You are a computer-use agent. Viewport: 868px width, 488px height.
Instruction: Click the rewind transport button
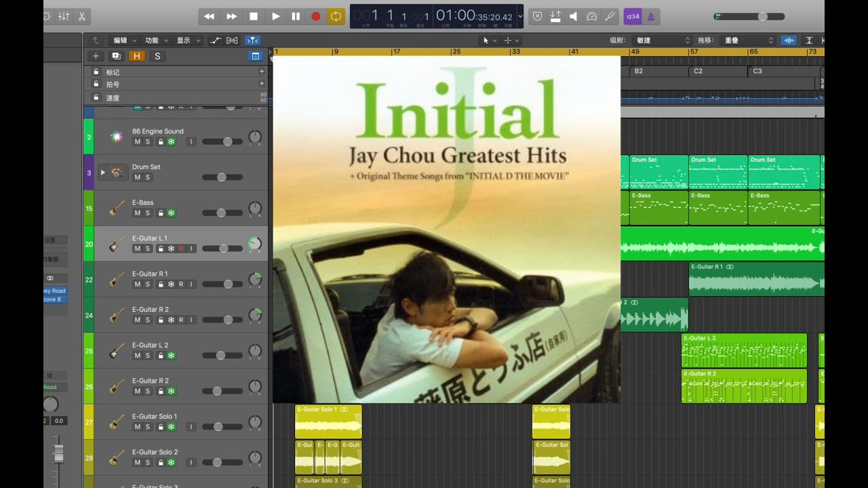210,16
